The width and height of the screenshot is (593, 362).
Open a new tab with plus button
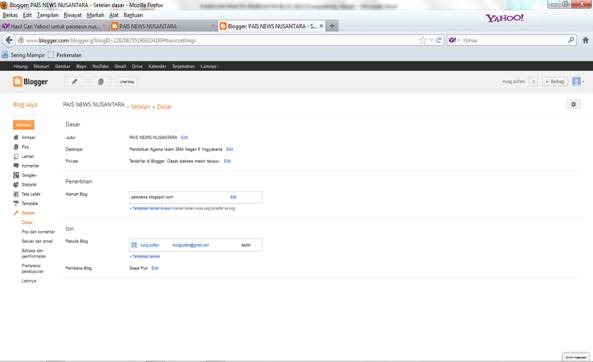(332, 26)
